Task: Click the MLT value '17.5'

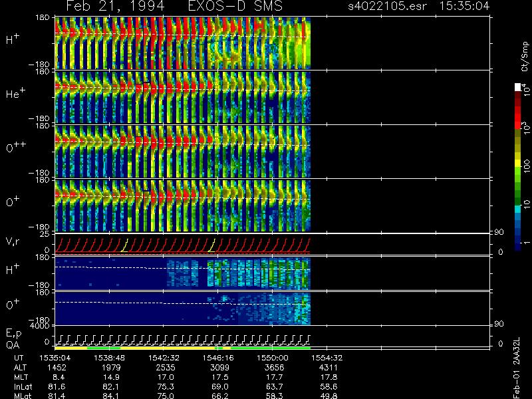Action: tap(220, 377)
